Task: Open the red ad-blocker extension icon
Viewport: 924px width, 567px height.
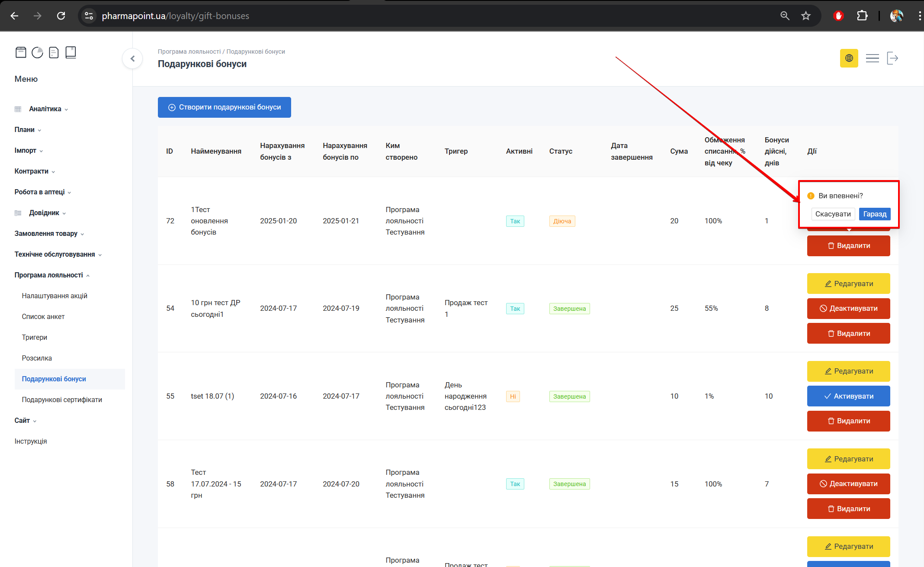Action: (838, 16)
